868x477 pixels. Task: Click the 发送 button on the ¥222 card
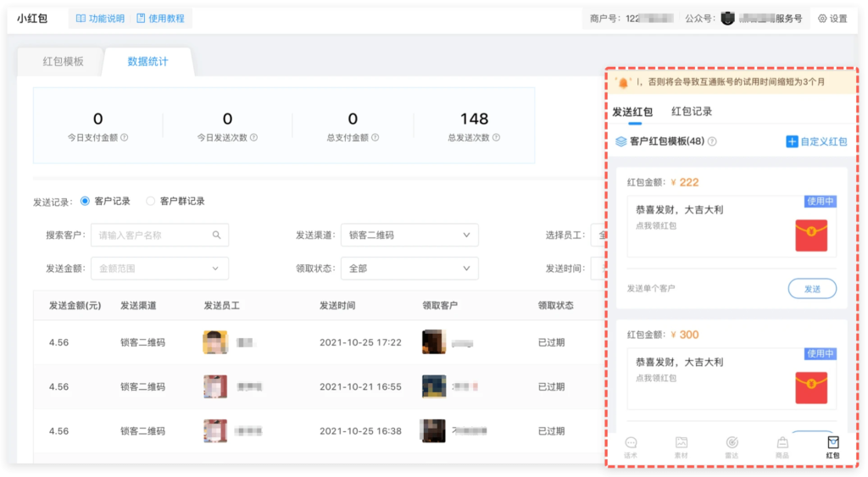click(x=812, y=289)
